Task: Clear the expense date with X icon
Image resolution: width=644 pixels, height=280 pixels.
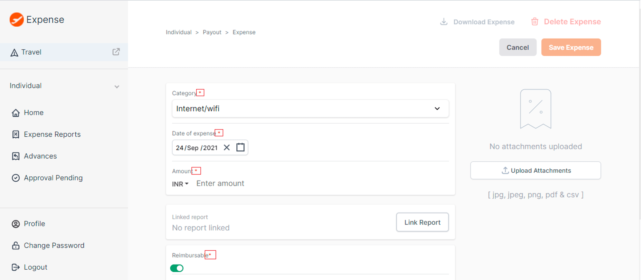Action: pos(227,147)
